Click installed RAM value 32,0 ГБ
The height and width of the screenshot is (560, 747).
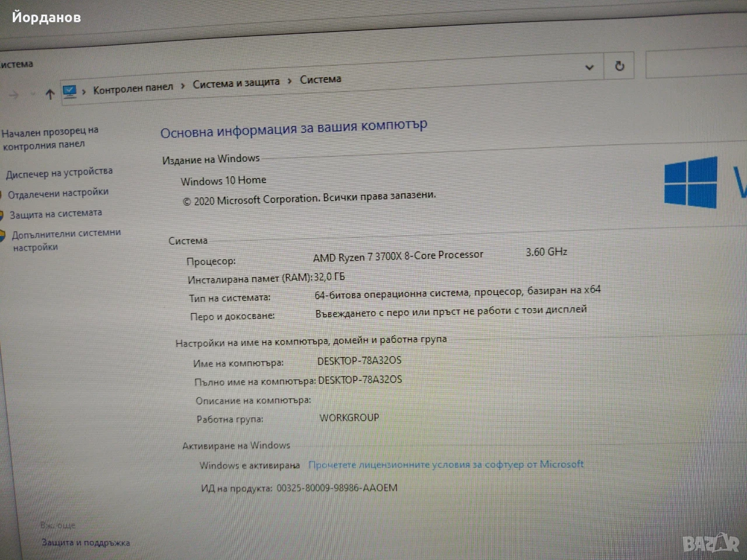click(329, 276)
